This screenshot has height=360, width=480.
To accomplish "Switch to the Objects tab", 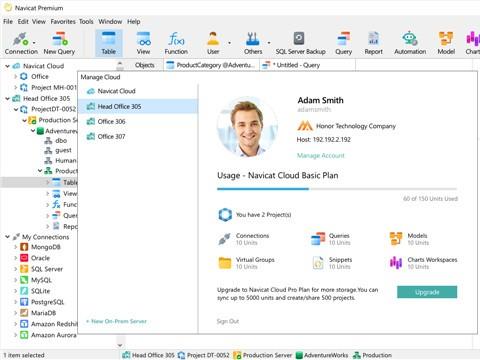I will [145, 65].
